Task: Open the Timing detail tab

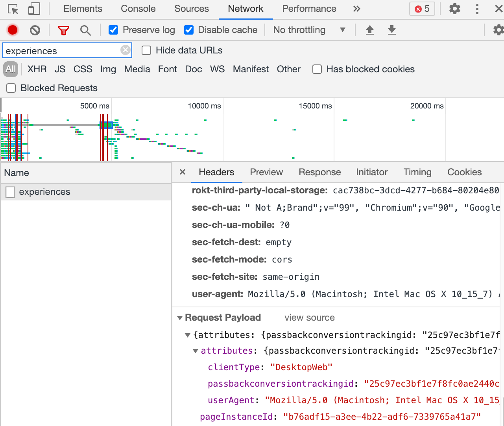Action: [x=417, y=172]
